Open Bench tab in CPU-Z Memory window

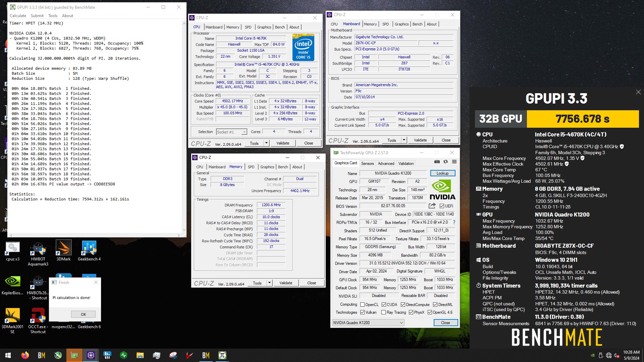(283, 167)
